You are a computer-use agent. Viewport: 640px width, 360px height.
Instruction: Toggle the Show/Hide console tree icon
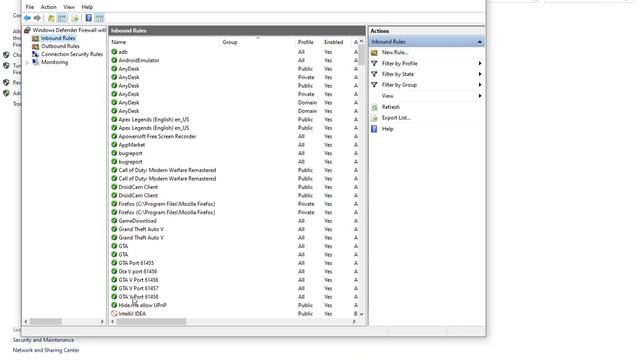62,18
